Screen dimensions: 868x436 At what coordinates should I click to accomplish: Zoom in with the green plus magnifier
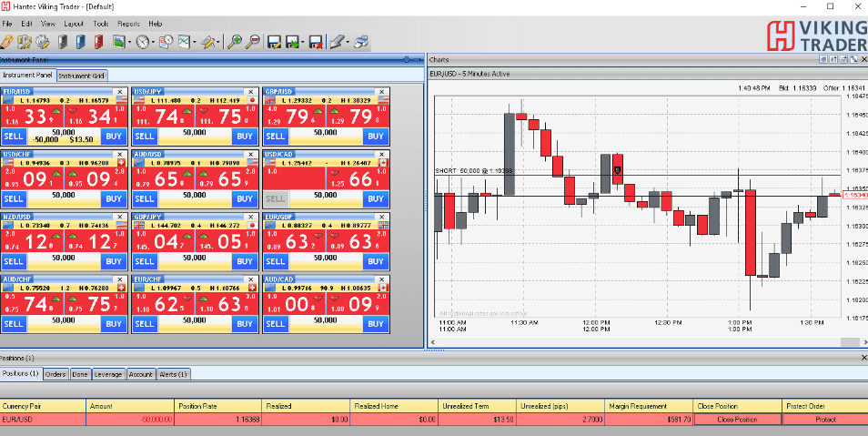coord(236,42)
